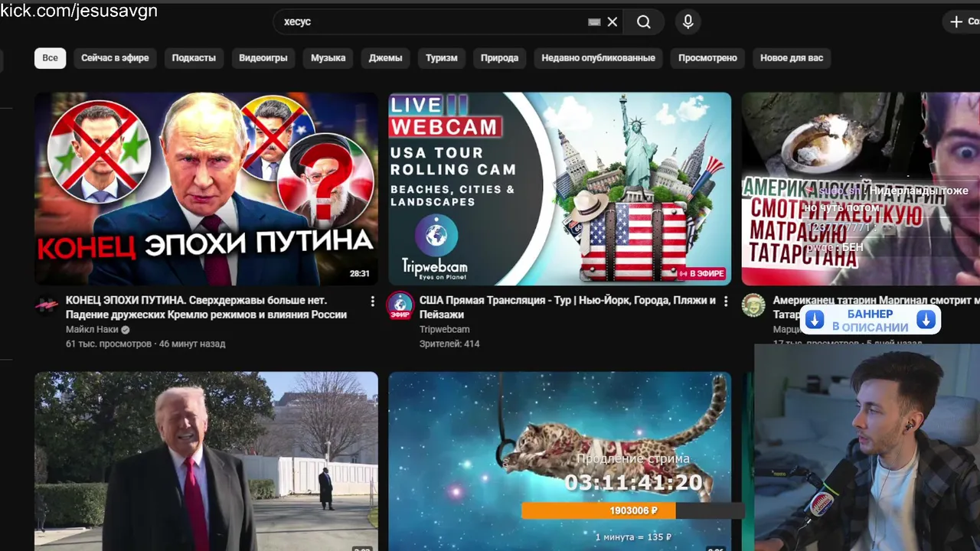Select the Видеоигры filter chip
Viewport: 980px width, 551px height.
pos(263,58)
